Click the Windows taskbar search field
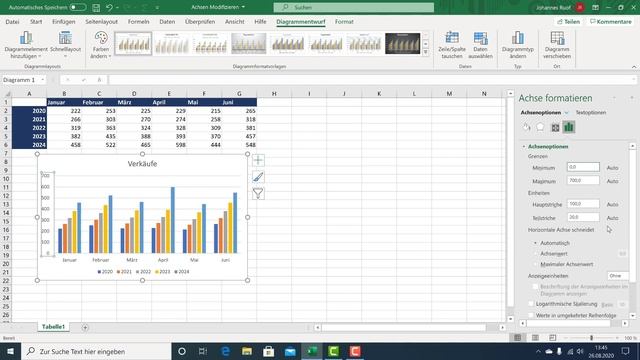640x360 pixels. pyautogui.click(x=96, y=351)
